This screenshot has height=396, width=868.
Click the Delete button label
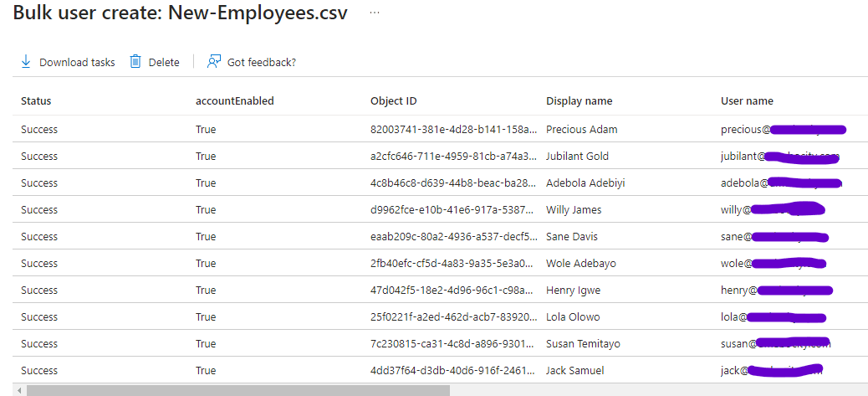click(x=164, y=63)
